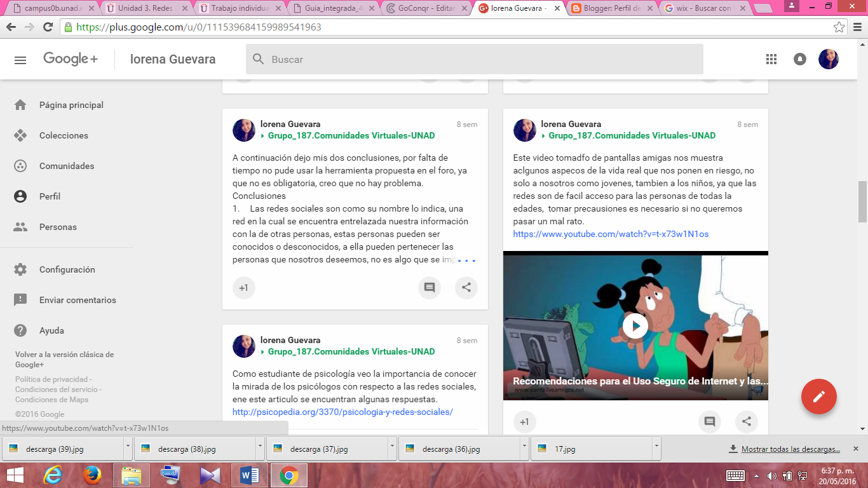The image size is (868, 488).
Task: Give +1 to the video post
Action: (x=524, y=421)
